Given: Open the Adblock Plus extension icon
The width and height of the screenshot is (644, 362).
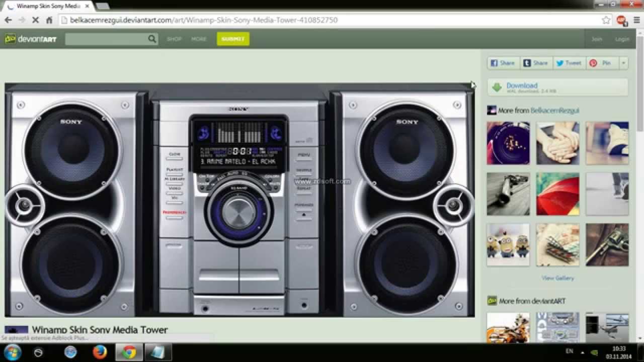Looking at the screenshot, I should (x=621, y=20).
